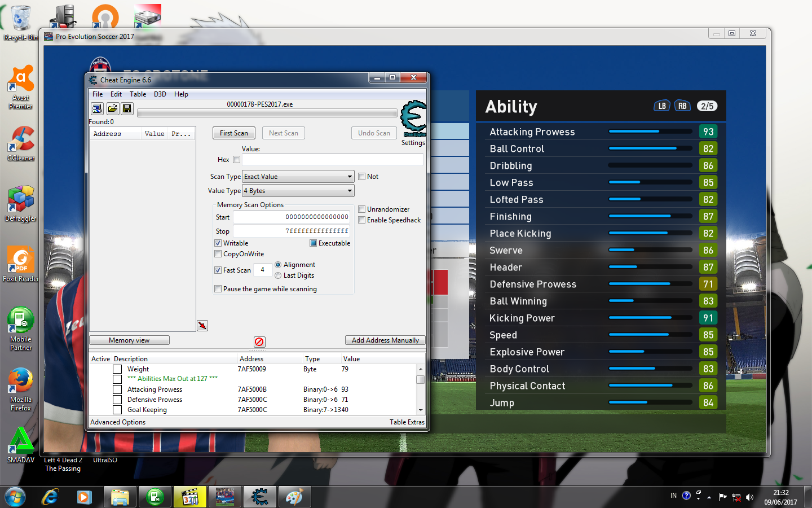This screenshot has height=508, width=812.
Task: Click Add Address Manually
Action: (x=385, y=340)
